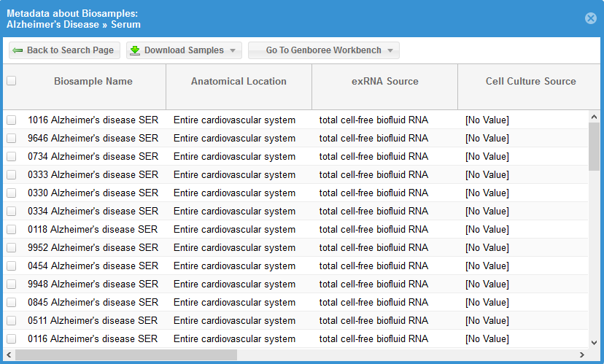Click the exRNA Source column header
The height and width of the screenshot is (364, 604).
pos(384,82)
